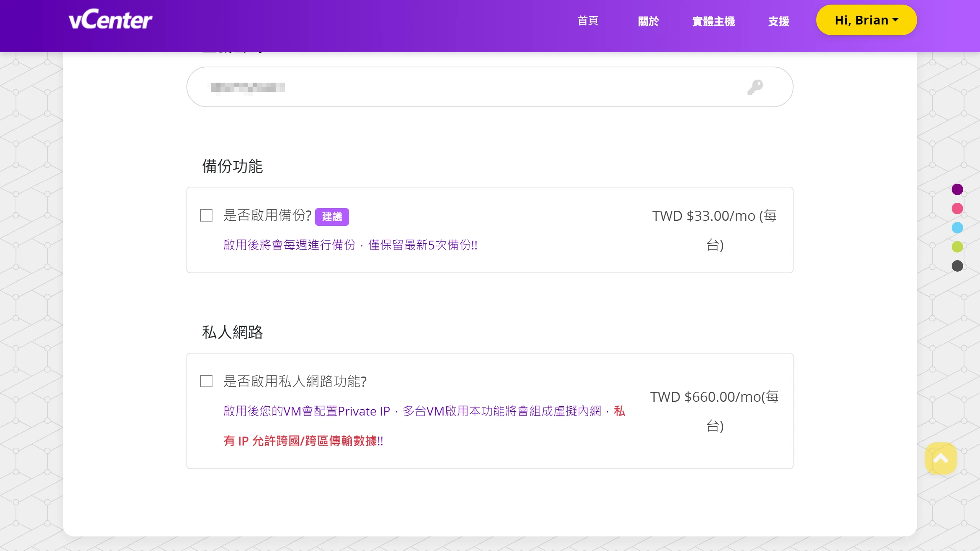Open the 關於 menu item

pos(648,21)
